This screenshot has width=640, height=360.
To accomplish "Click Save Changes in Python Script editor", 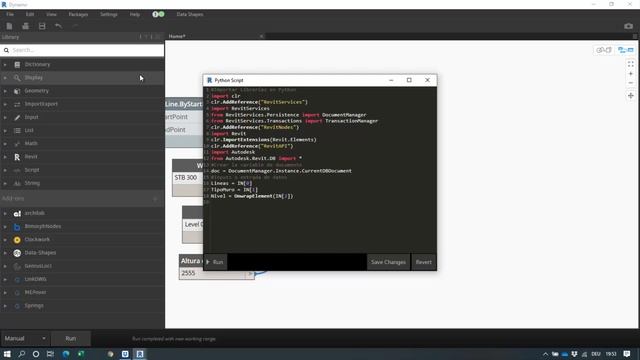I will [x=388, y=262].
